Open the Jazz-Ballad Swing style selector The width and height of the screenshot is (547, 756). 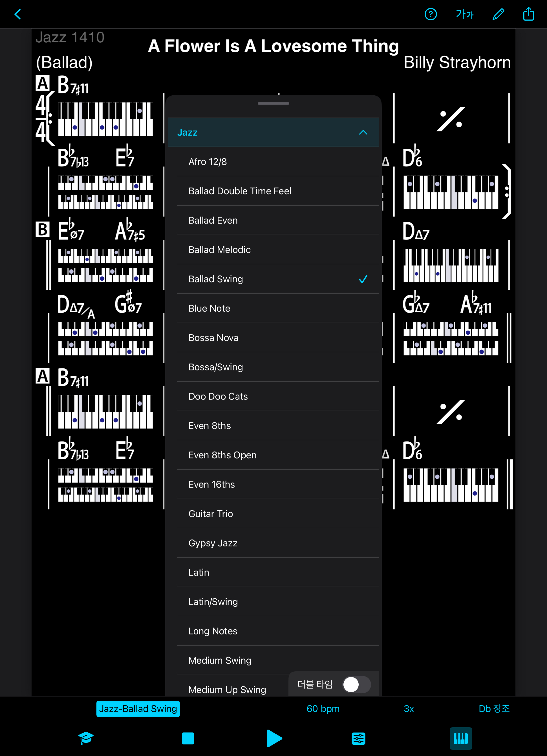[138, 708]
